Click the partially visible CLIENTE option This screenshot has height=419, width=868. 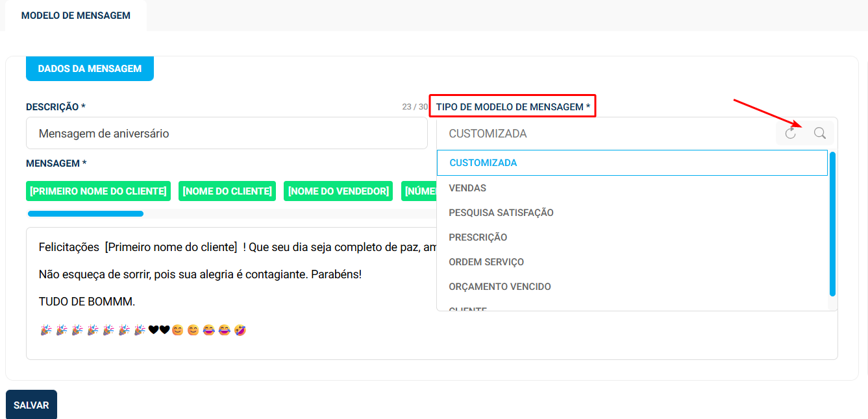coord(468,309)
